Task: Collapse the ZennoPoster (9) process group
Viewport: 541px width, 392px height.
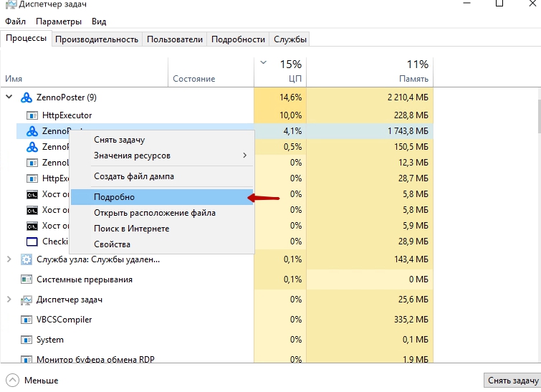Action: tap(9, 97)
